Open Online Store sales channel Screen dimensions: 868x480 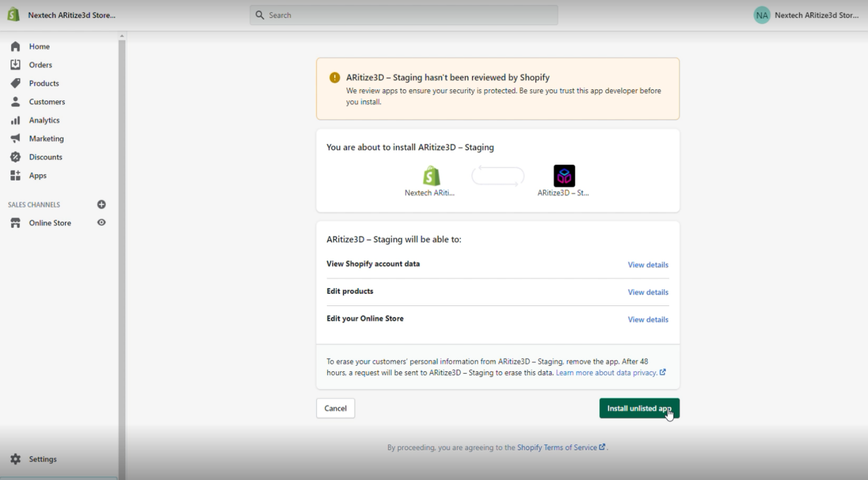pyautogui.click(x=50, y=223)
